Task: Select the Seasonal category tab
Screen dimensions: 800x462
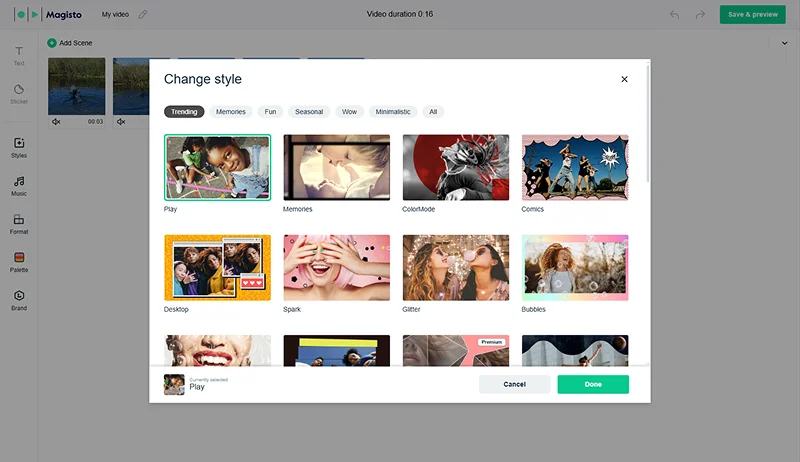Action: [309, 112]
